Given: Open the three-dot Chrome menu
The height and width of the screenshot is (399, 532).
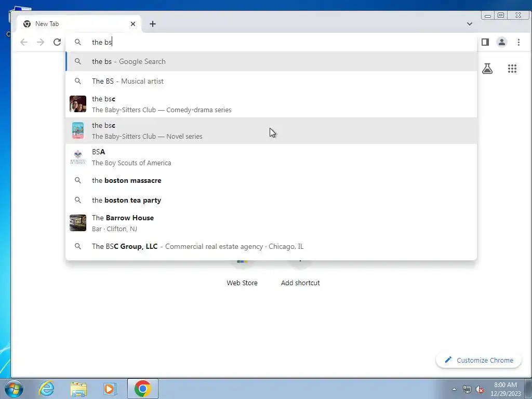Looking at the screenshot, I should point(518,42).
